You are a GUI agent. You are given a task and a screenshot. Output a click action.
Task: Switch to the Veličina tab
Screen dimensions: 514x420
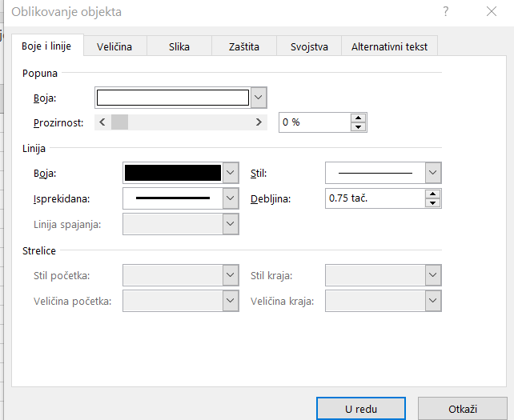tap(114, 46)
